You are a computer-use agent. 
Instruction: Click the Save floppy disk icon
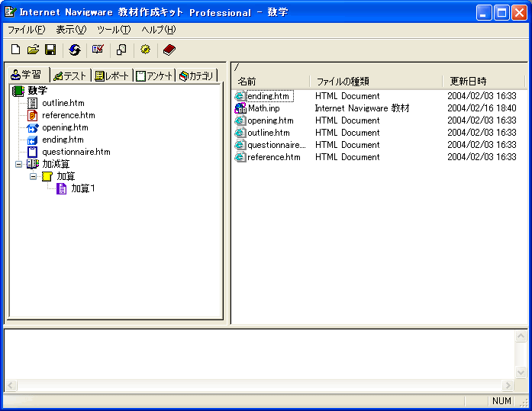click(50, 50)
